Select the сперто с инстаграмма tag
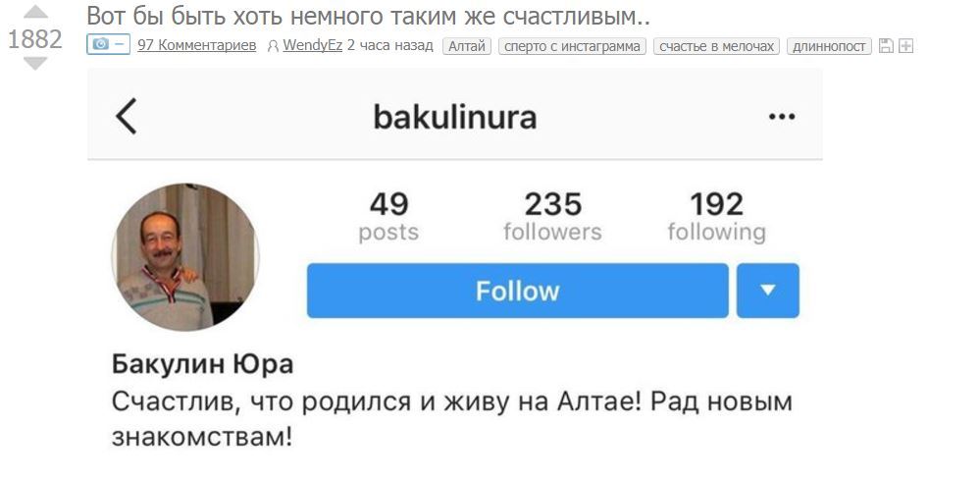The height and width of the screenshot is (481, 980). pos(572,46)
